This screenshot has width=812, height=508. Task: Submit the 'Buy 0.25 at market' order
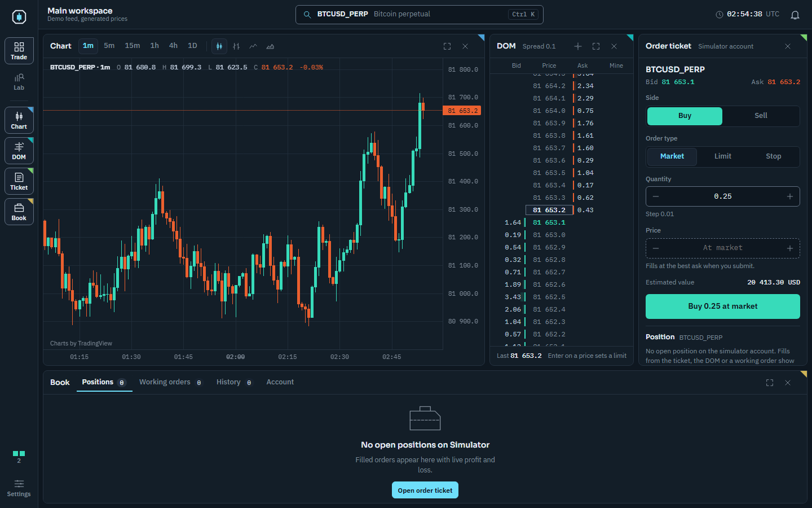tap(723, 306)
